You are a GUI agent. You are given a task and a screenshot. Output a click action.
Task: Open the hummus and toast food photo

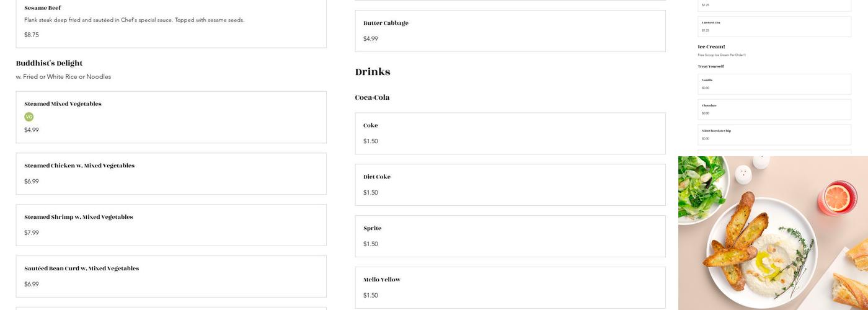click(x=773, y=233)
